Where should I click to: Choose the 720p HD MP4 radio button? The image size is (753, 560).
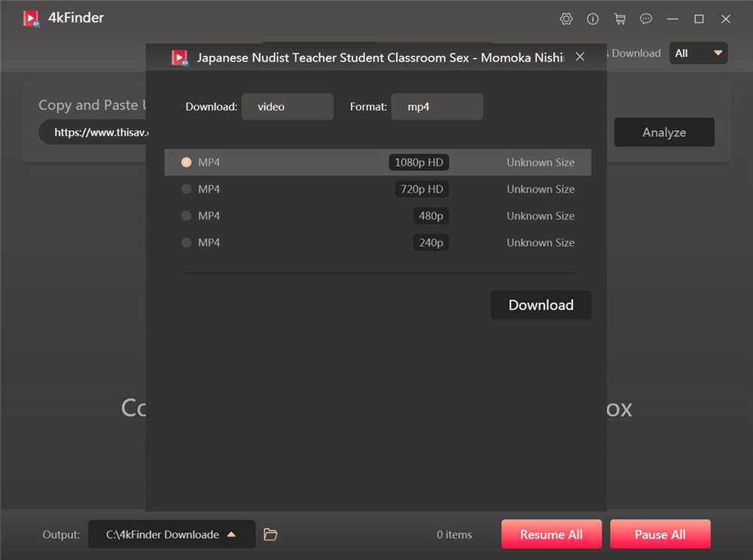coord(187,189)
